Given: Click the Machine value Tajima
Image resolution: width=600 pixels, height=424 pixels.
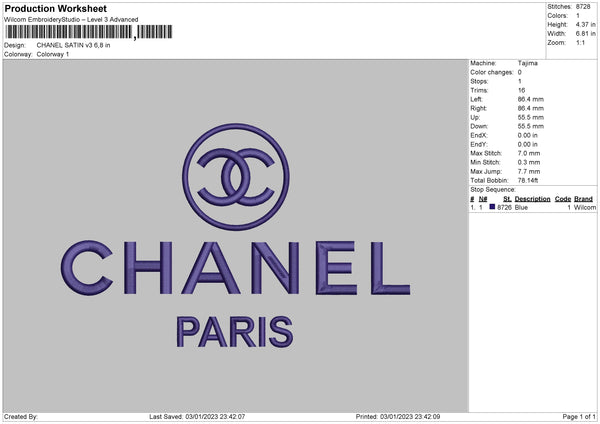Looking at the screenshot, I should click(x=528, y=63).
